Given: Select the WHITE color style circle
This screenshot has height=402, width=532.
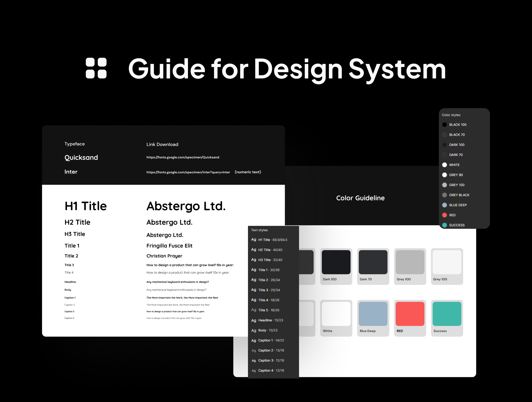Looking at the screenshot, I should point(445,165).
